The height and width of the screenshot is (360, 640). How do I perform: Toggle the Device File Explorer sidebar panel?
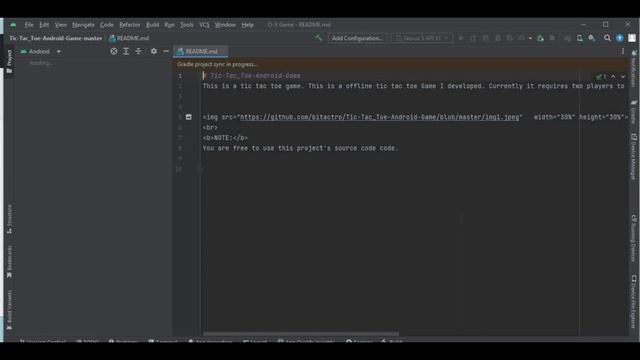(x=633, y=302)
